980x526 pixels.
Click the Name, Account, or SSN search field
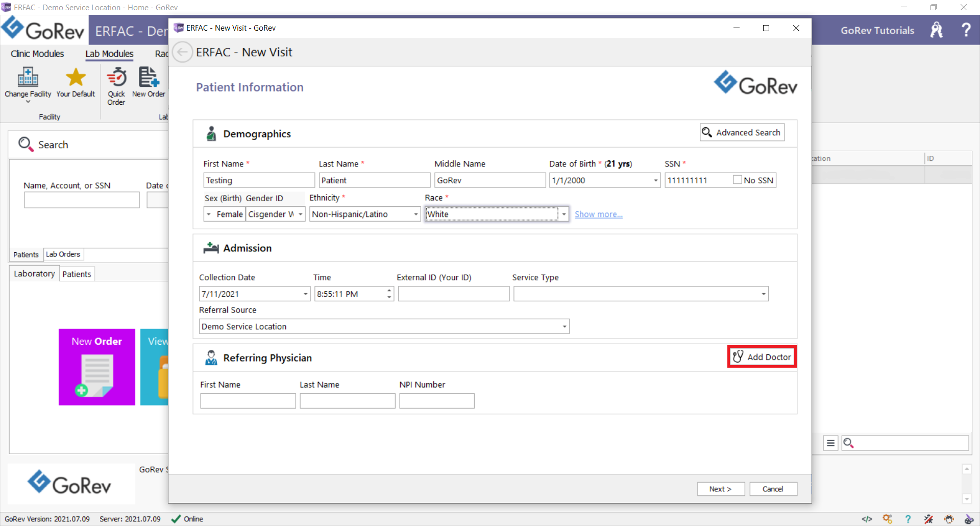[82, 200]
